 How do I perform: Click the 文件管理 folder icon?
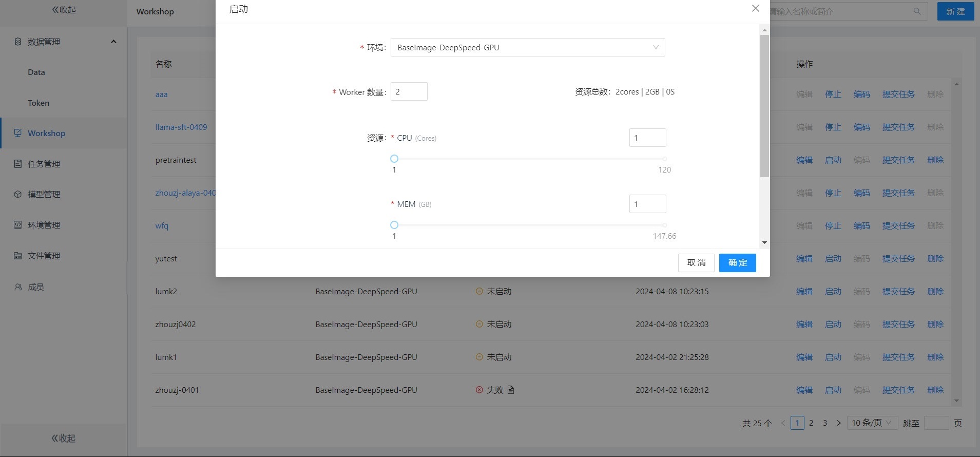18,256
